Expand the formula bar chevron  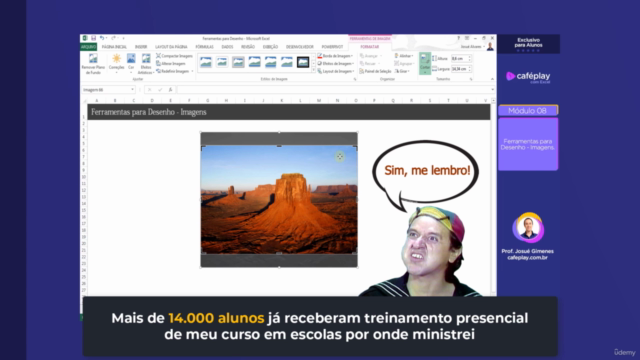pyautogui.click(x=493, y=90)
